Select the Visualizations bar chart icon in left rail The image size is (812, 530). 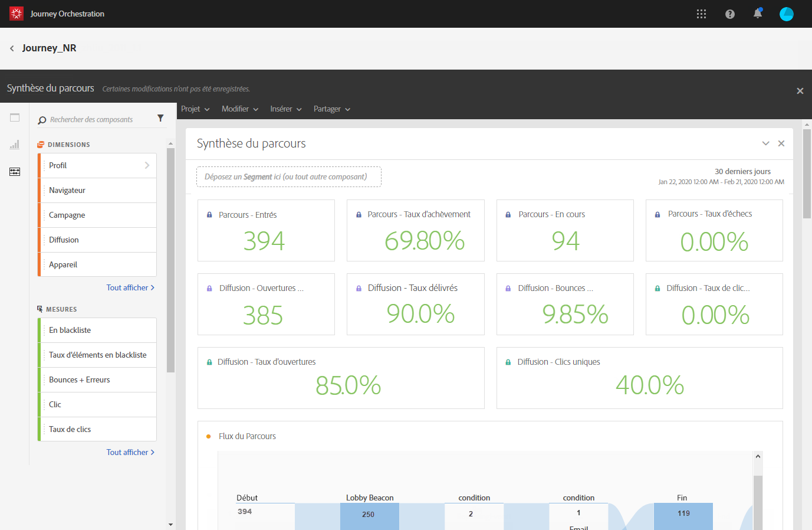point(15,145)
